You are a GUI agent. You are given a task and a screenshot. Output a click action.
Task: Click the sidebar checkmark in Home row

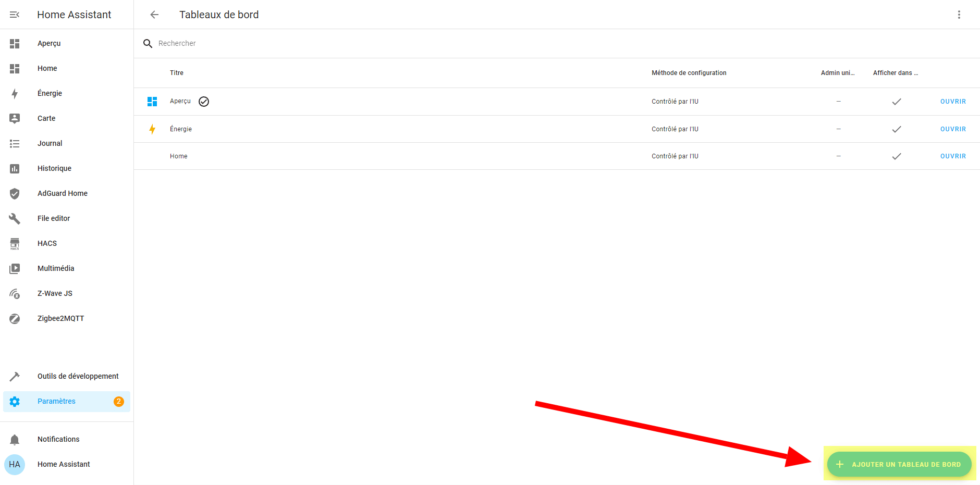tap(897, 156)
